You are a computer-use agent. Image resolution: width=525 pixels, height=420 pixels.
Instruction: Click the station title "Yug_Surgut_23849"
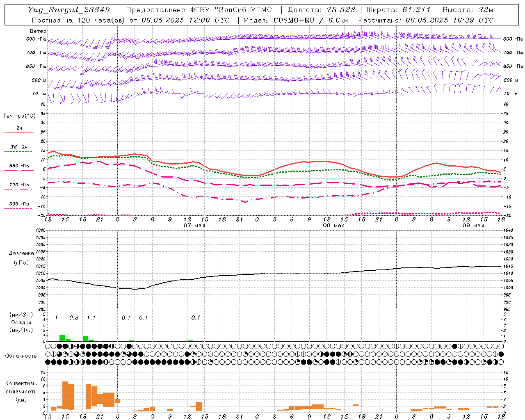pyautogui.click(x=69, y=10)
